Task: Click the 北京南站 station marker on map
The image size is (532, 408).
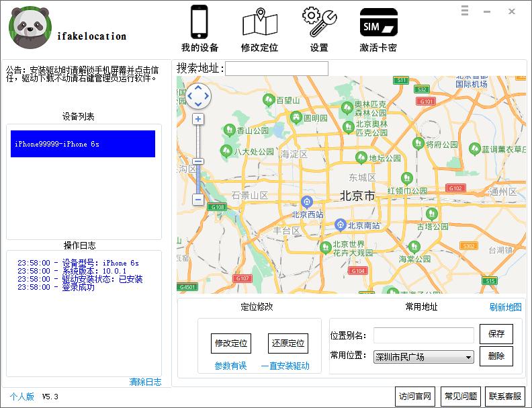Action: (341, 225)
